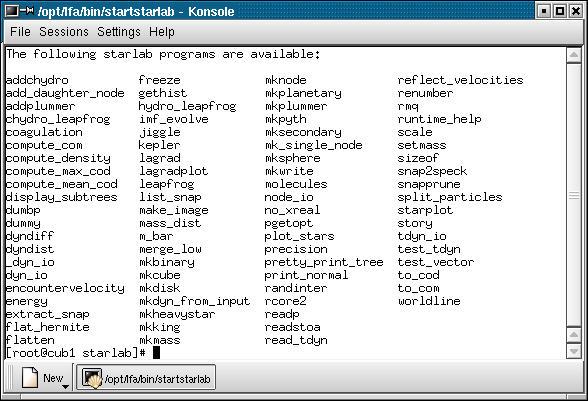Expand the New session dropdown arrow
The height and width of the screenshot is (401, 588).
coord(65,386)
